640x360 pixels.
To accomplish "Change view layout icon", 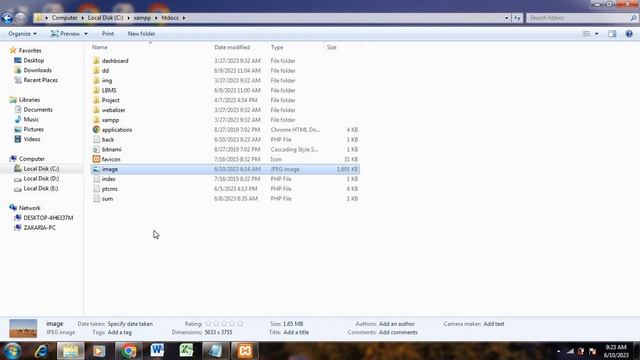I will pos(586,34).
